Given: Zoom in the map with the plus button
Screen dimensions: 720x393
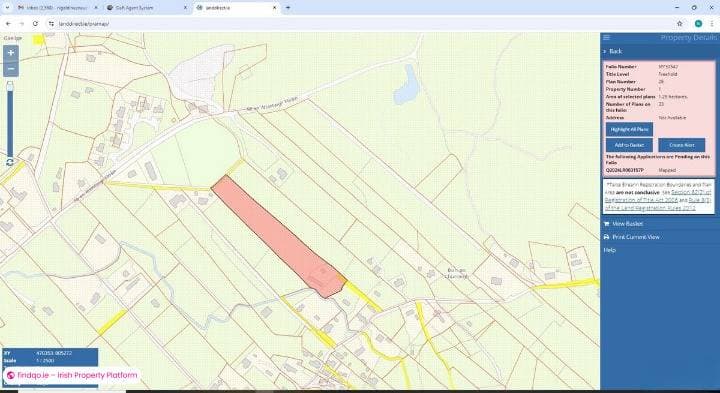Looking at the screenshot, I should (11, 53).
